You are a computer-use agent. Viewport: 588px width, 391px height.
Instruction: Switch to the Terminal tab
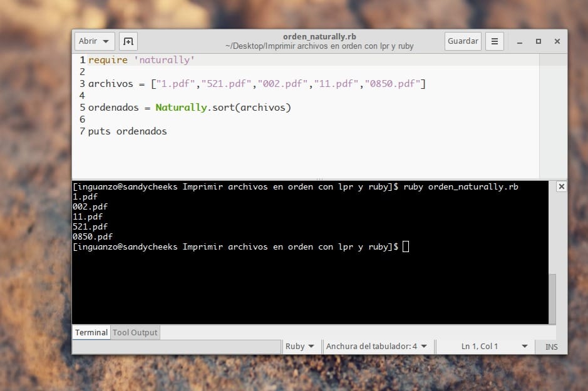(x=91, y=333)
